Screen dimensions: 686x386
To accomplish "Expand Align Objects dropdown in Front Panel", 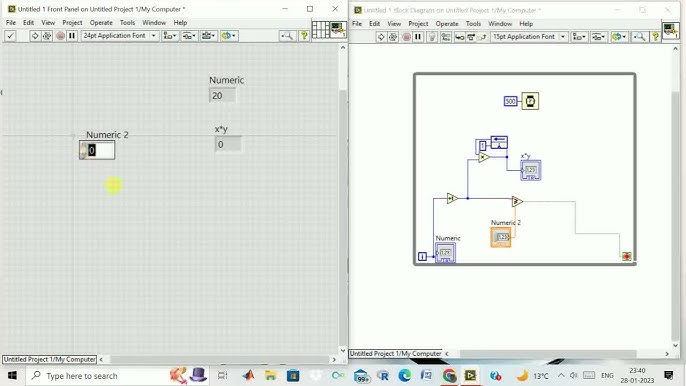I will pyautogui.click(x=170, y=36).
